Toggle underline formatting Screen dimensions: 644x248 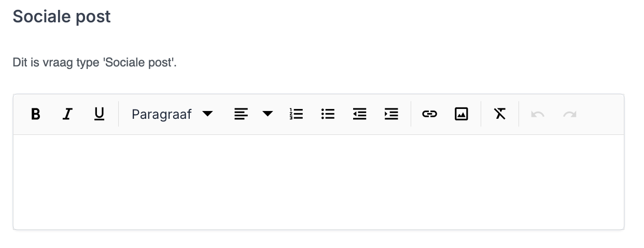pos(99,114)
